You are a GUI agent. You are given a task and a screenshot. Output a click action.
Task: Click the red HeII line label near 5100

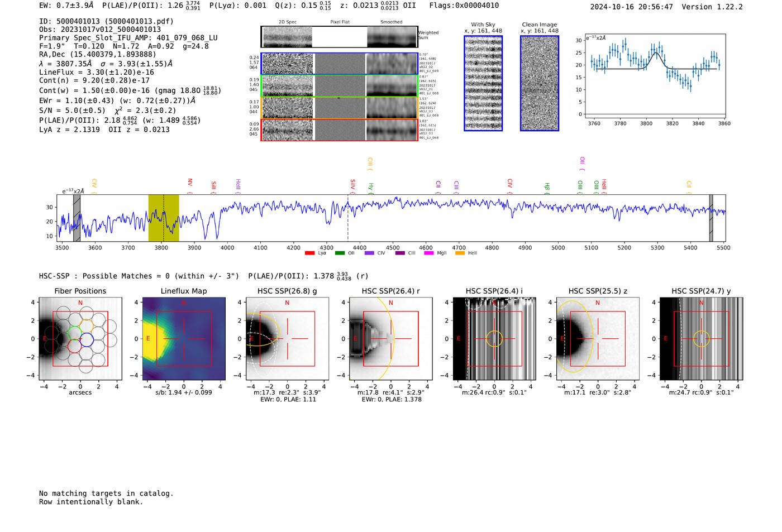pyautogui.click(x=604, y=185)
